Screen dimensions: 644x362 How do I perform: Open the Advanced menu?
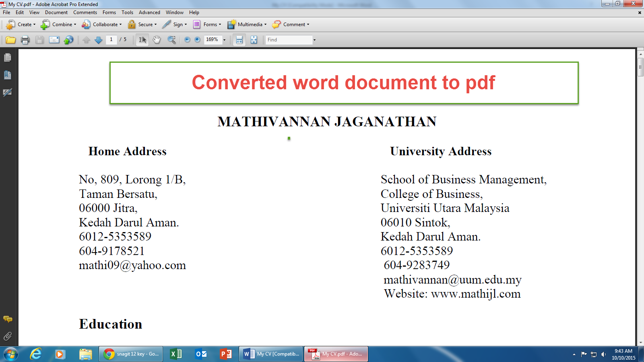pyautogui.click(x=149, y=12)
